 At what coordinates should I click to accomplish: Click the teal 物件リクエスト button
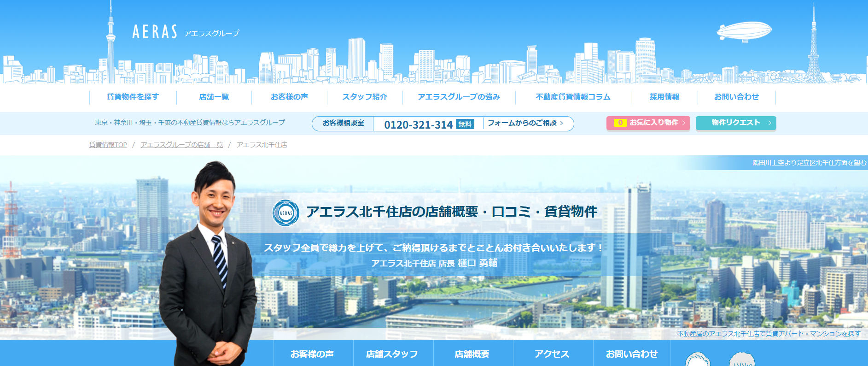736,123
